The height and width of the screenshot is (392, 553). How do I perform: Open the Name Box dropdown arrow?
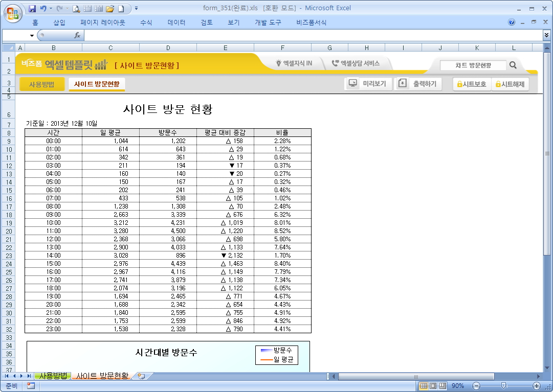tap(32, 36)
